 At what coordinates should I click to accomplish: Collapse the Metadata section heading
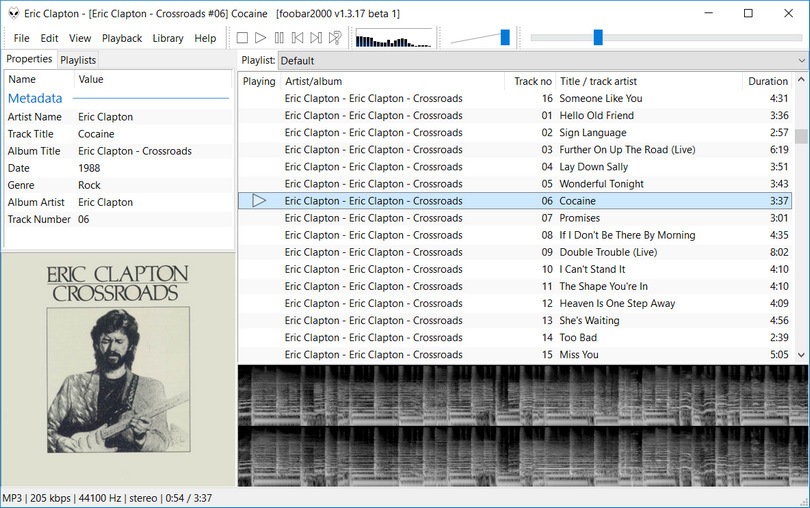[35, 98]
